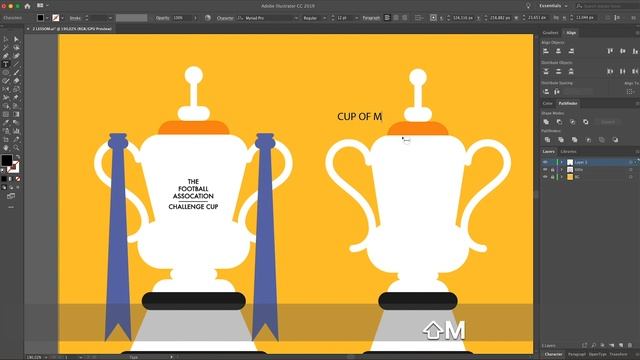Switch to the Gradient panel tab

click(x=550, y=33)
